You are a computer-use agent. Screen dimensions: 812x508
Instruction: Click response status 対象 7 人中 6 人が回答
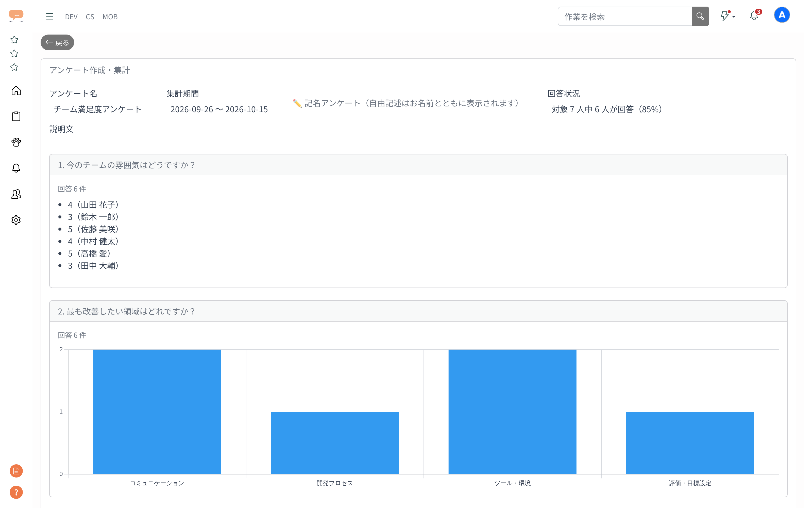point(607,109)
